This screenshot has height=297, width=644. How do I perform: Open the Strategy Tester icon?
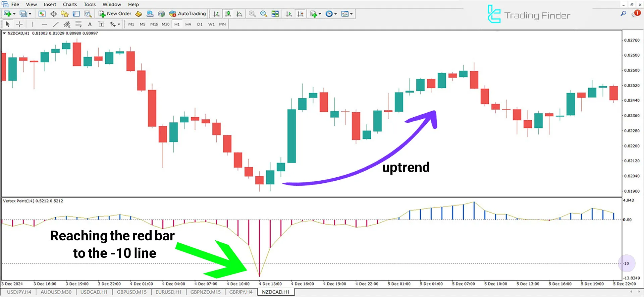(88, 14)
